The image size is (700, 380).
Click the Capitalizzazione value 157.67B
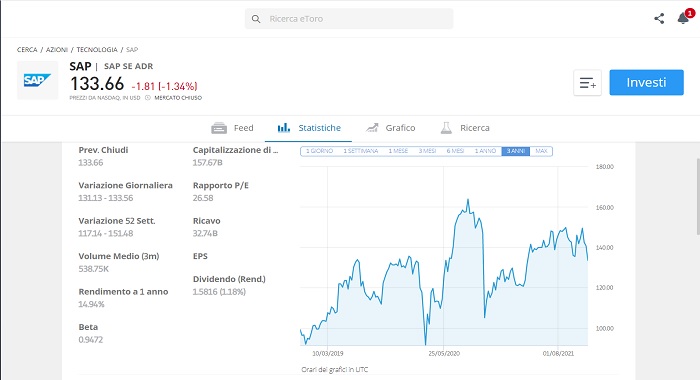[x=207, y=163]
